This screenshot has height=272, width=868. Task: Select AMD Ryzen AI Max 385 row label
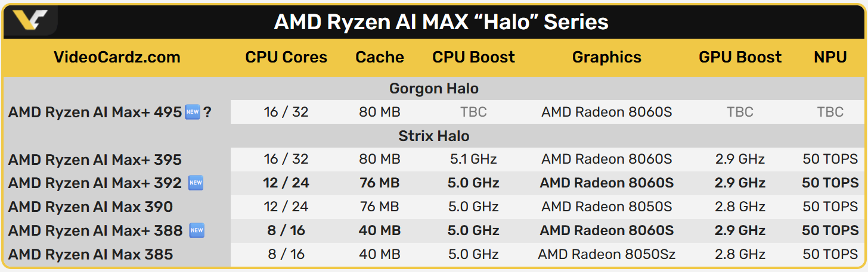pos(91,255)
